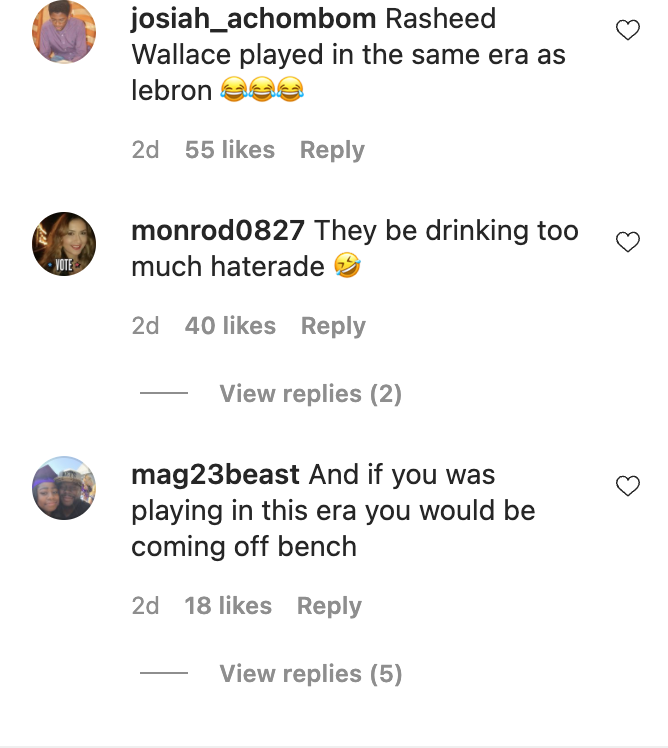View the 55 likes list

pos(230,150)
